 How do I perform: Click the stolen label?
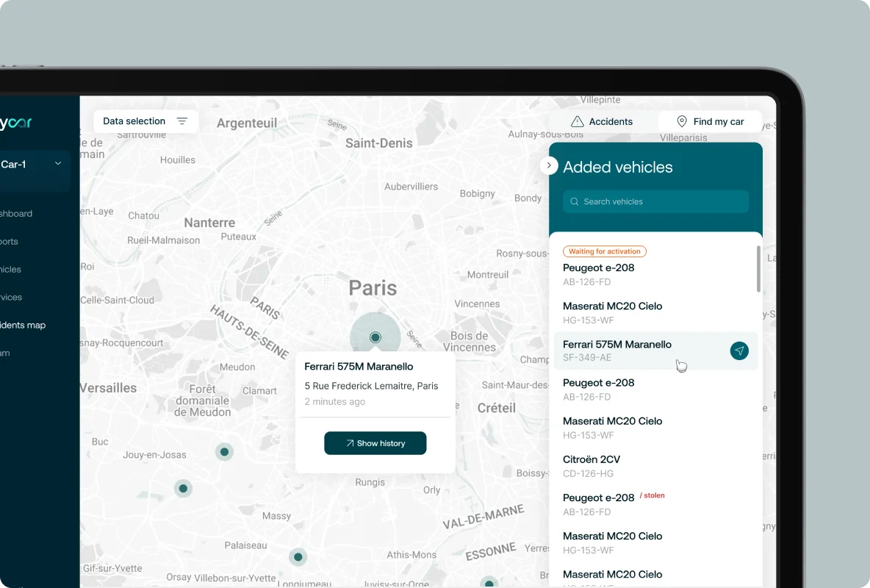[x=652, y=495]
